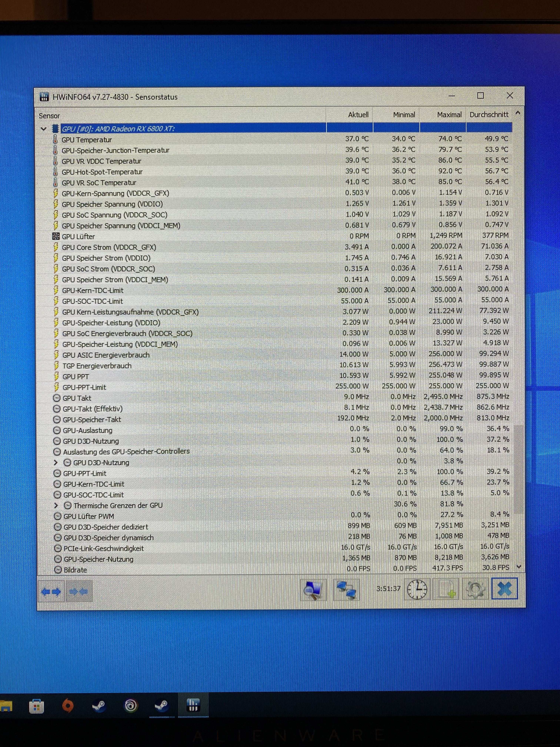The height and width of the screenshot is (747, 560).
Task: Select the GPU-Hot-Spot-Temperatur row
Action: tap(102, 172)
